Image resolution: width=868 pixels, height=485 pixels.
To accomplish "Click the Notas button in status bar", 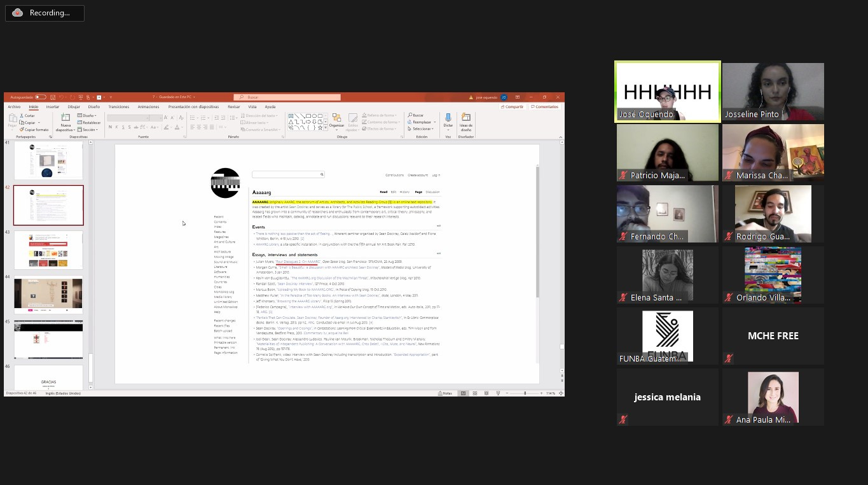I will (x=445, y=393).
